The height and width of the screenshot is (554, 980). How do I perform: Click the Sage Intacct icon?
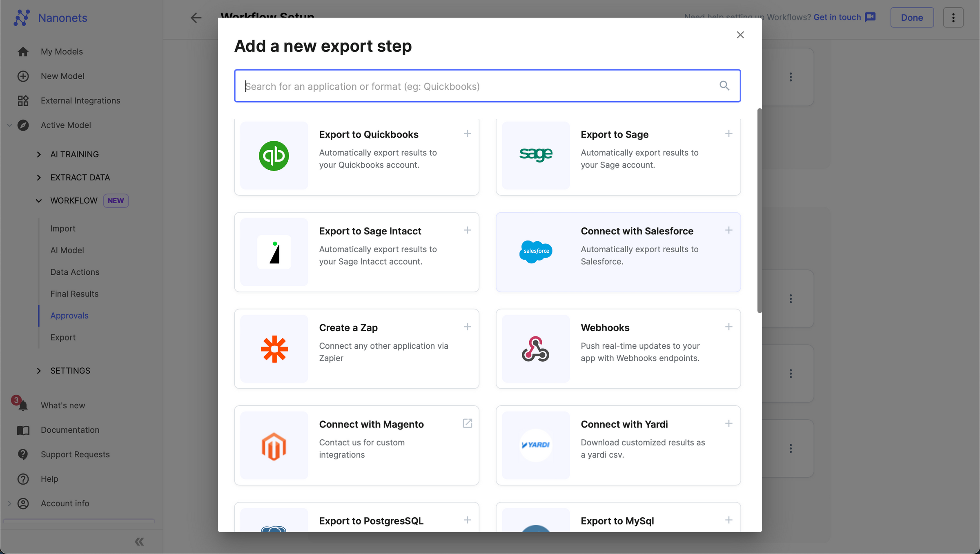tap(274, 252)
